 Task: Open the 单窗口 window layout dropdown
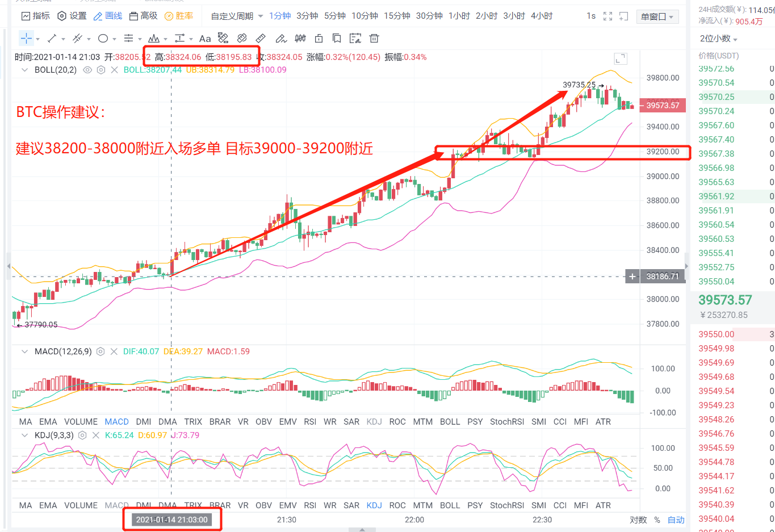click(657, 16)
